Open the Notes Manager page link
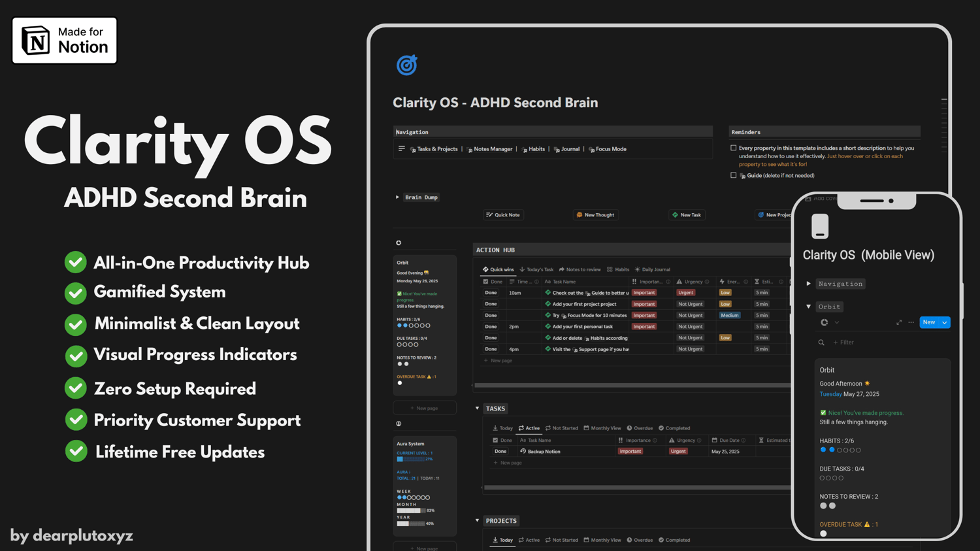 click(x=489, y=149)
